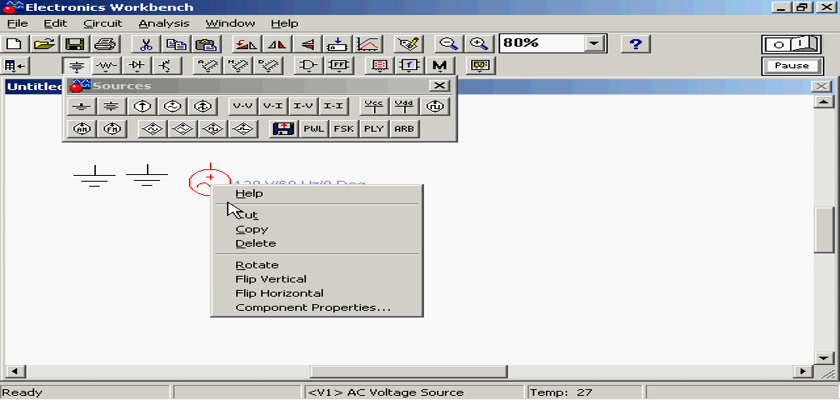Image resolution: width=840 pixels, height=400 pixels.
Task: Open the Digital flip-flop FF parts bin
Action: coord(339,66)
